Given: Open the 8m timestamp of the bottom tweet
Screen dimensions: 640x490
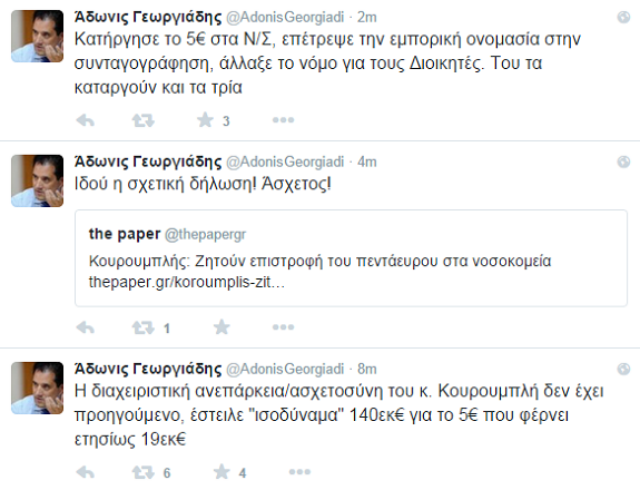Looking at the screenshot, I should (366, 368).
